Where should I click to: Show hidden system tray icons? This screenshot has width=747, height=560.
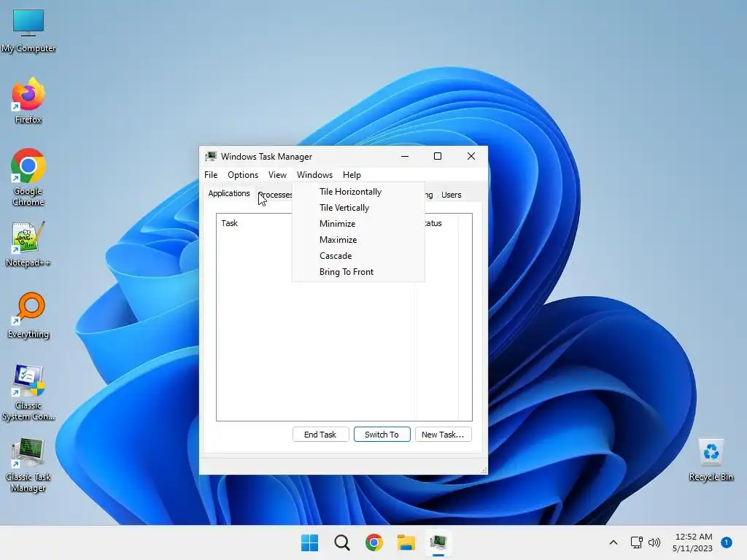[x=614, y=542]
